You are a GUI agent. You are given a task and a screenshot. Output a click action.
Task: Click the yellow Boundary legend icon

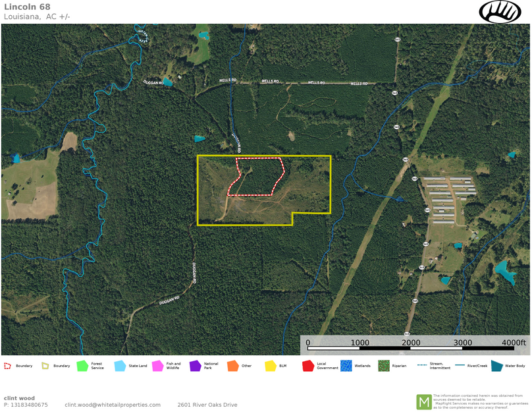pyautogui.click(x=45, y=365)
